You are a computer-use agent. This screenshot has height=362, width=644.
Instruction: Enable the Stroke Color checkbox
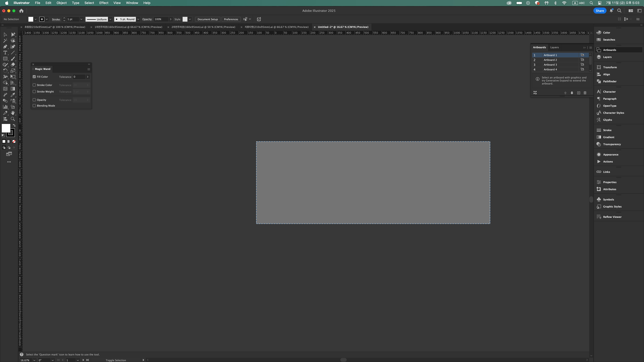[34, 85]
